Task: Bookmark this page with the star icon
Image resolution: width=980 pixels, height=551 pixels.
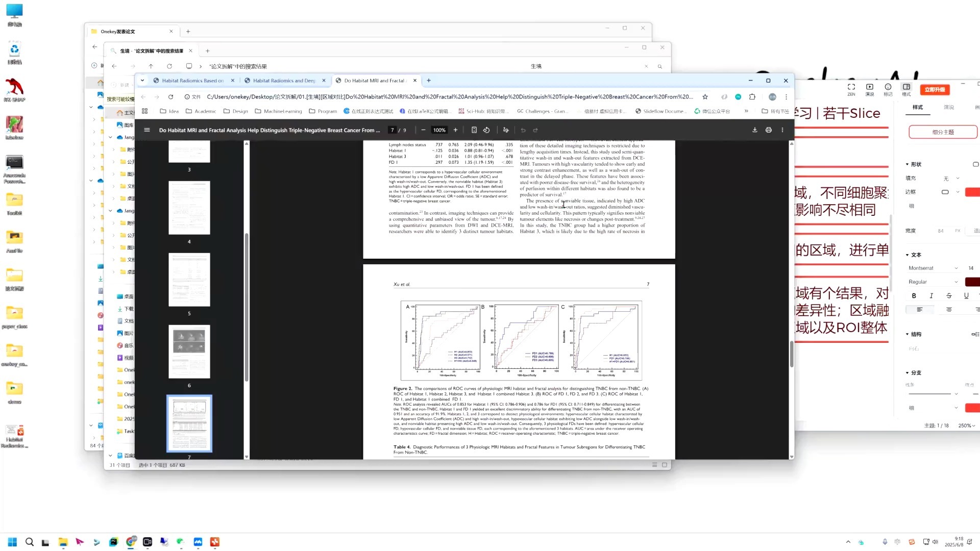Action: pos(705,97)
